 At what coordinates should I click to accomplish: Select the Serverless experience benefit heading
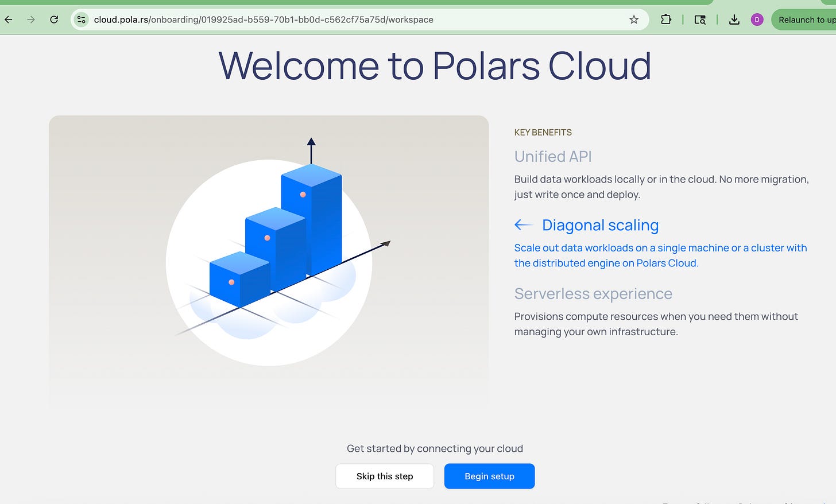coord(593,294)
